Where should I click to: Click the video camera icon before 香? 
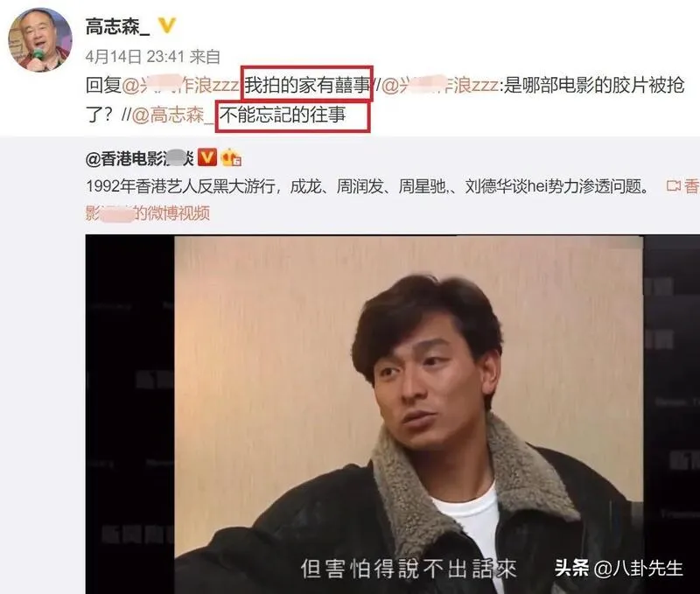[673, 185]
